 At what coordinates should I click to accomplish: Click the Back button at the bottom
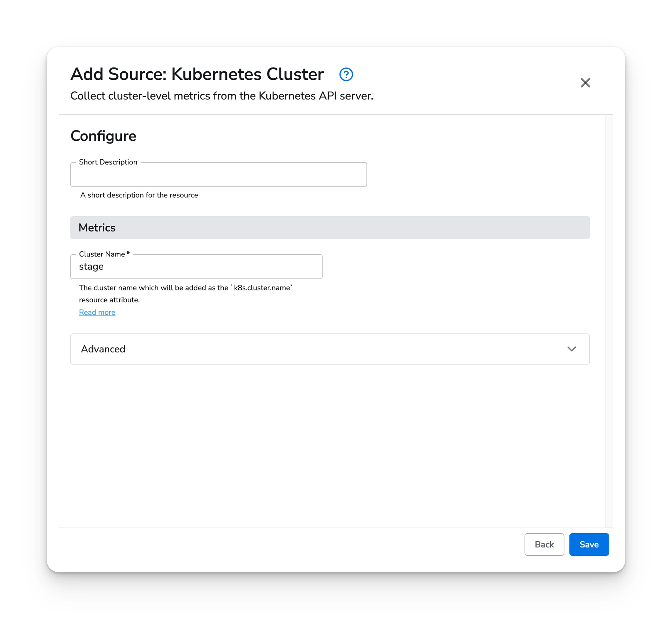click(544, 544)
